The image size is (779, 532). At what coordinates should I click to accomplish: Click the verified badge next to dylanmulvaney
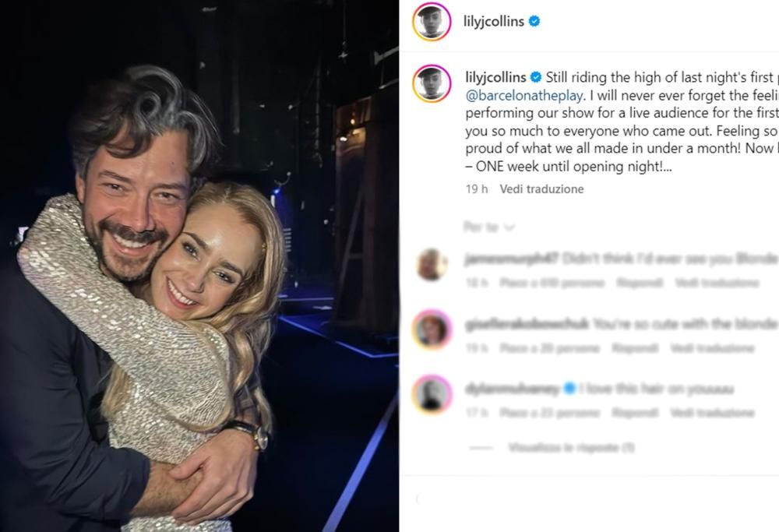click(569, 388)
